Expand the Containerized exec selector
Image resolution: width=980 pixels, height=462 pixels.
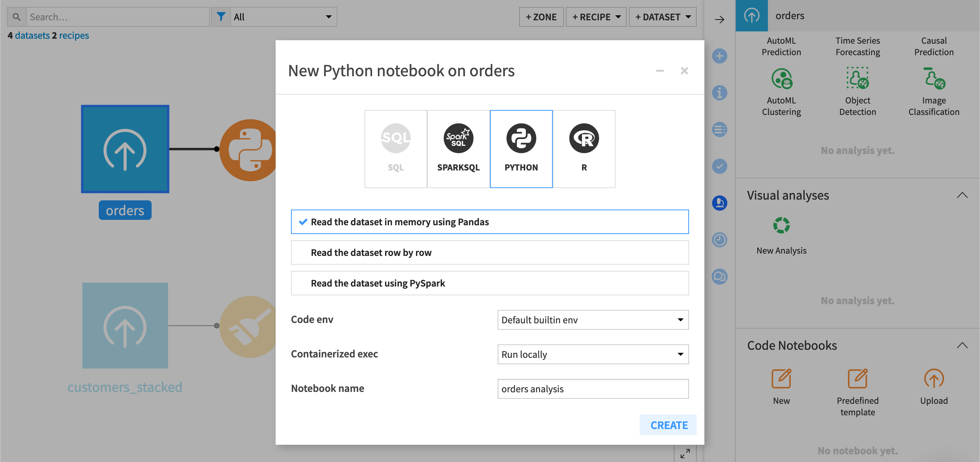point(592,354)
